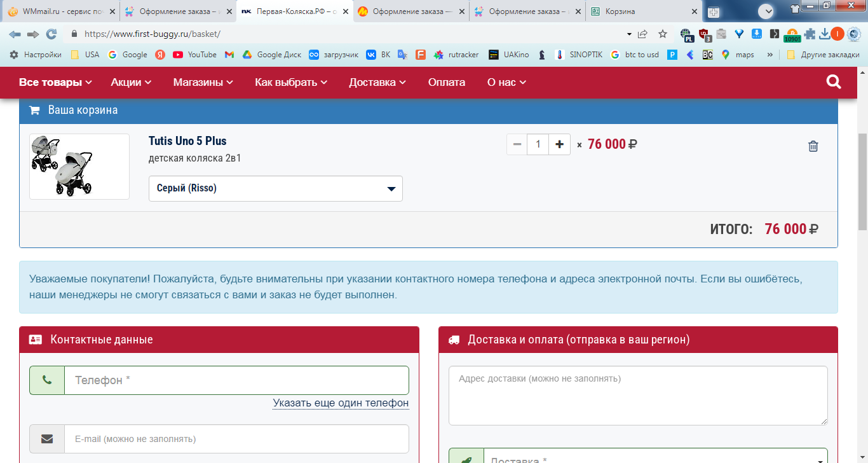
Task: Open the globe PL extension icon
Action: click(x=687, y=34)
